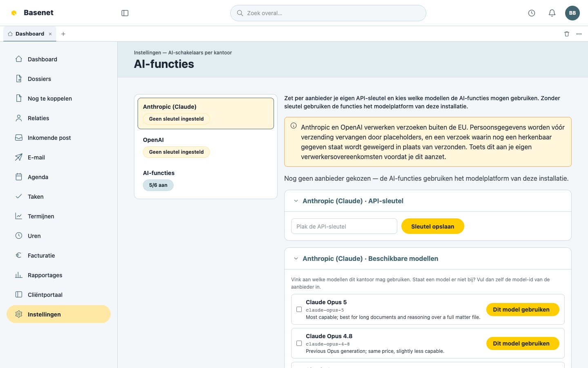588x368 pixels.
Task: Click the Cliëntportaal panel icon
Action: point(19,294)
